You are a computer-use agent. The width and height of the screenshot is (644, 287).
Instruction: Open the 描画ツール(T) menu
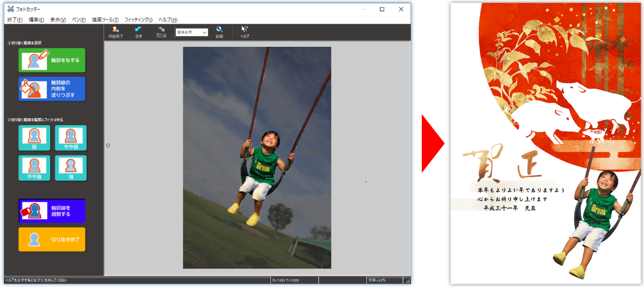[x=105, y=20]
